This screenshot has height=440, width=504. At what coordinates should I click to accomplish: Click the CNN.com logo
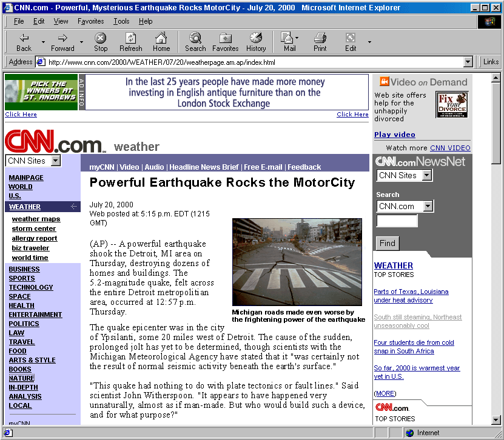(55, 142)
